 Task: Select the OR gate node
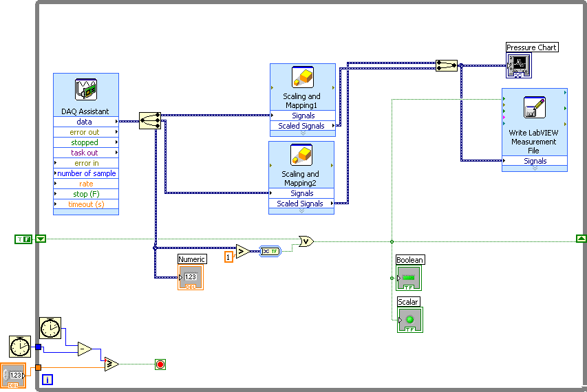[x=306, y=241]
